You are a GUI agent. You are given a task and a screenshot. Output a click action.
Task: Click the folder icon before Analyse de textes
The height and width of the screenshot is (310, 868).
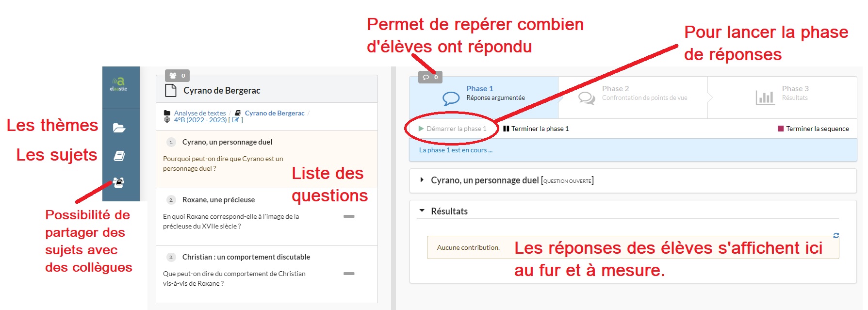[167, 113]
